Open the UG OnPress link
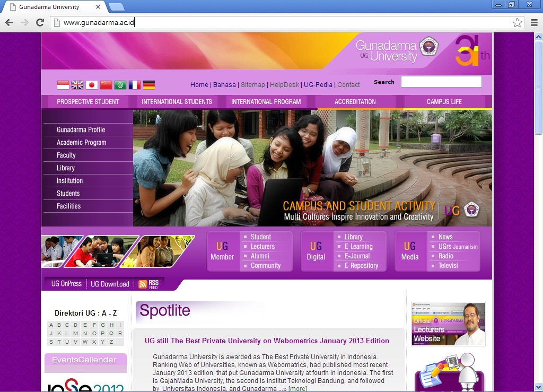The height and width of the screenshot is (392, 543). point(66,284)
